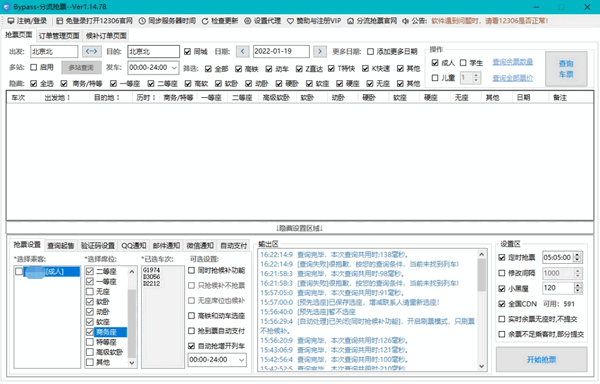Open 验证码设置 tab
This screenshot has height=384, width=600.
click(x=98, y=246)
